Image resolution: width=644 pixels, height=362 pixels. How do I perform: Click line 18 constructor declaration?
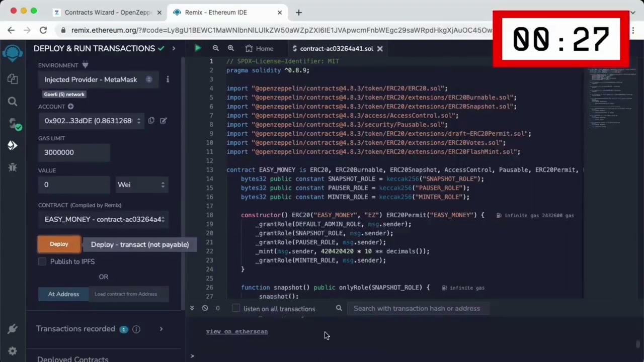click(x=362, y=215)
